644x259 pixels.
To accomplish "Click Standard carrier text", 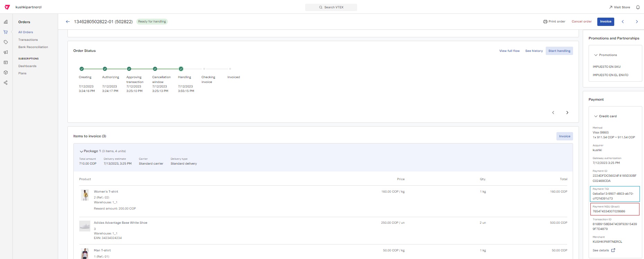I will tap(151, 164).
